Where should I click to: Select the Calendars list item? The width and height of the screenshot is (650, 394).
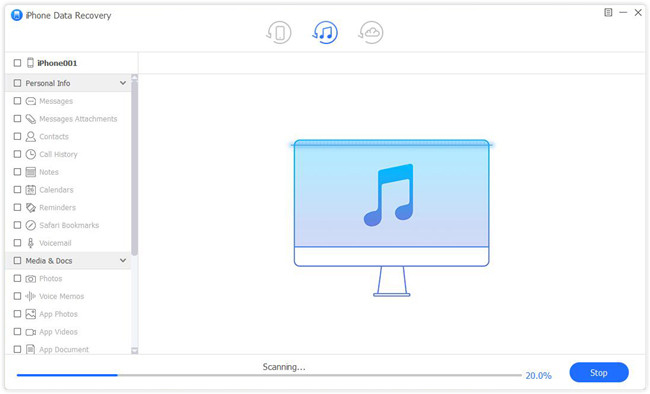tap(68, 190)
